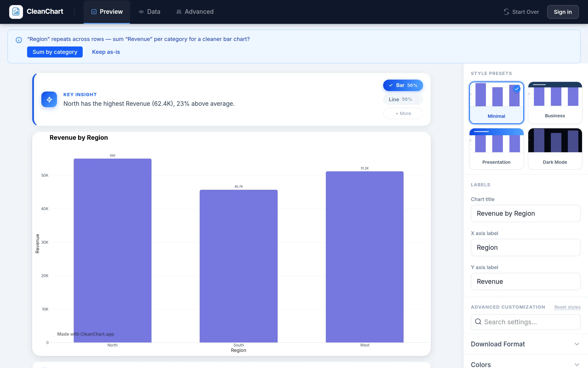Apply the Dark Mode style preset
Viewport: 588px width, 368px height.
click(x=555, y=149)
